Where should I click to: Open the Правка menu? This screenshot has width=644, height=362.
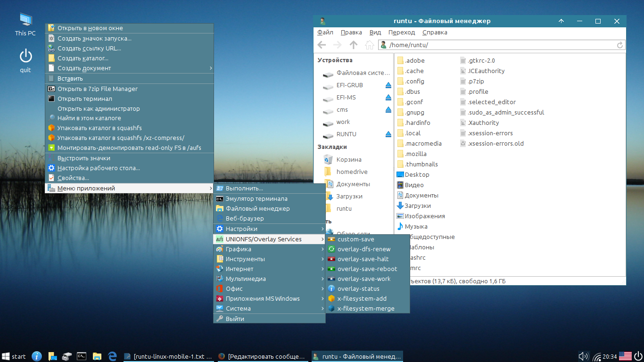(x=351, y=33)
